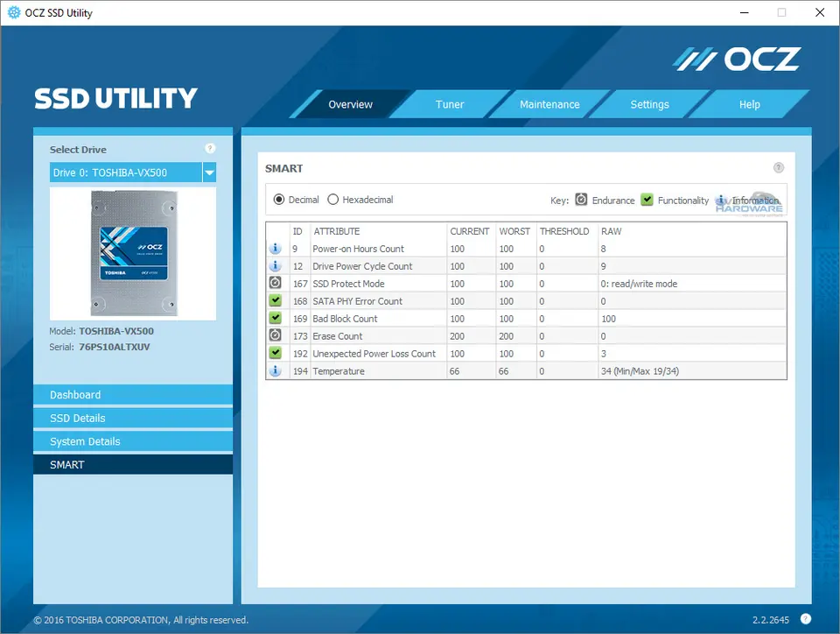This screenshot has width=840, height=634.
Task: Open the drive selection dropdown arrow
Action: tap(209, 173)
